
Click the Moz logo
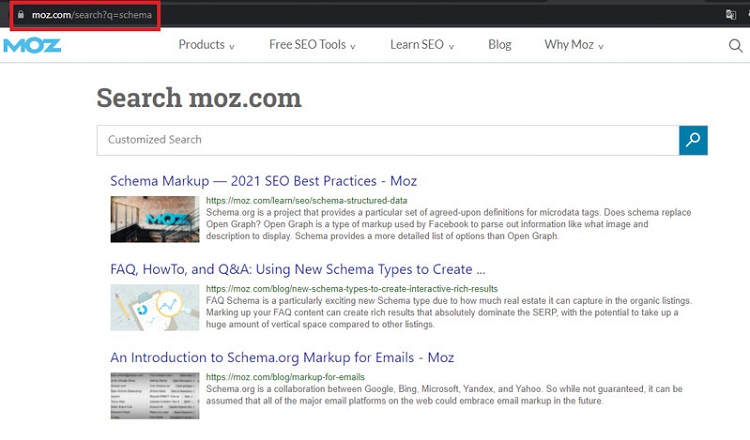[32, 45]
